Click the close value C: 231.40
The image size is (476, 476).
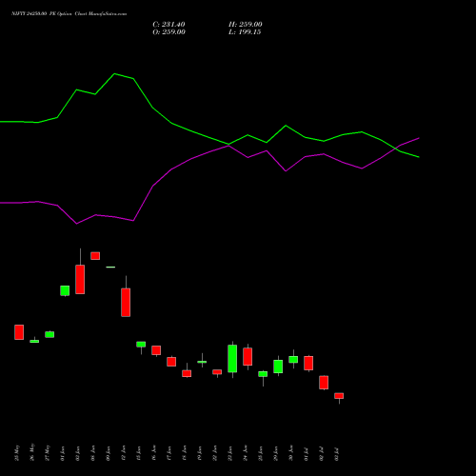(x=169, y=25)
